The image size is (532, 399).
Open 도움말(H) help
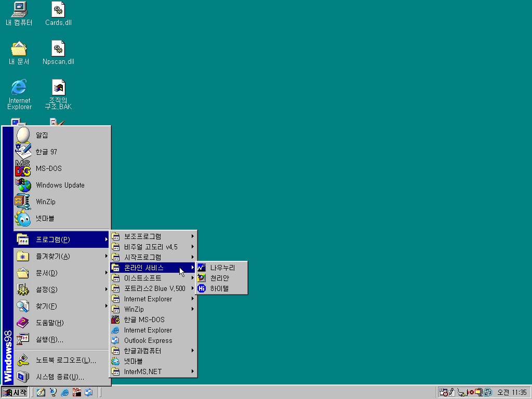62,323
